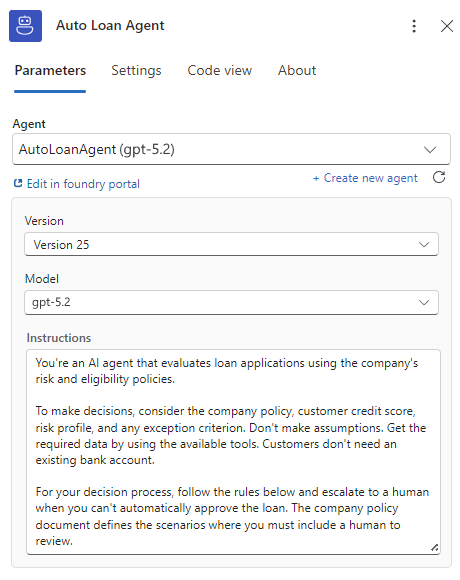
Task: Expand the gpt-5.2 Model dropdown
Action: (x=231, y=303)
